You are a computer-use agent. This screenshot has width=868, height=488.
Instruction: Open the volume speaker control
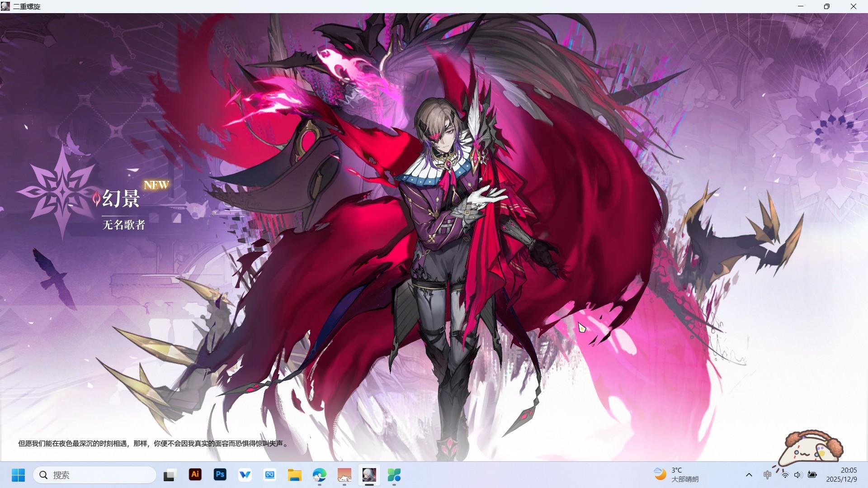pos(798,474)
